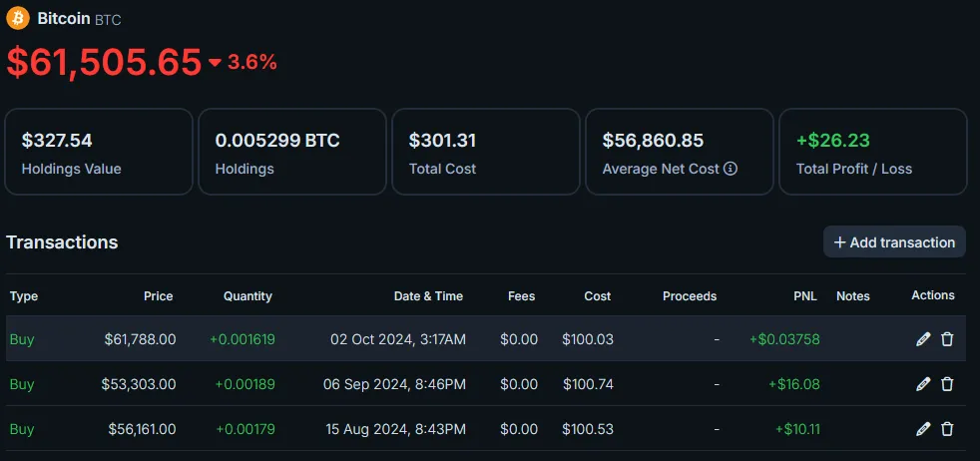
Task: Edit the 06 Sep 2024 buy transaction
Action: point(922,384)
